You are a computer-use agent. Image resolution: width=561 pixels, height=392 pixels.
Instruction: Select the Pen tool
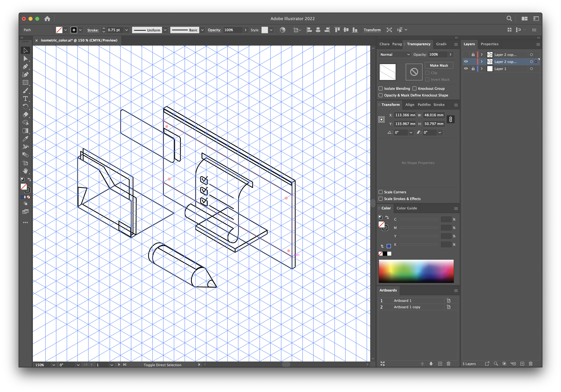(x=25, y=66)
